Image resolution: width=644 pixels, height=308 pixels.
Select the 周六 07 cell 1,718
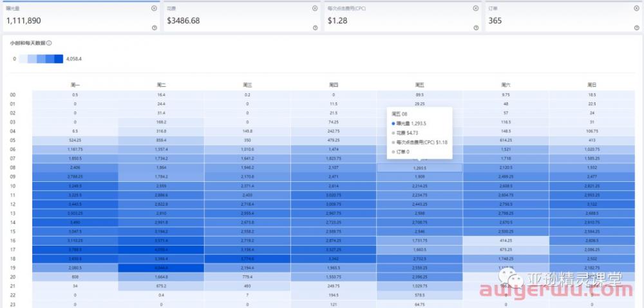click(506, 159)
